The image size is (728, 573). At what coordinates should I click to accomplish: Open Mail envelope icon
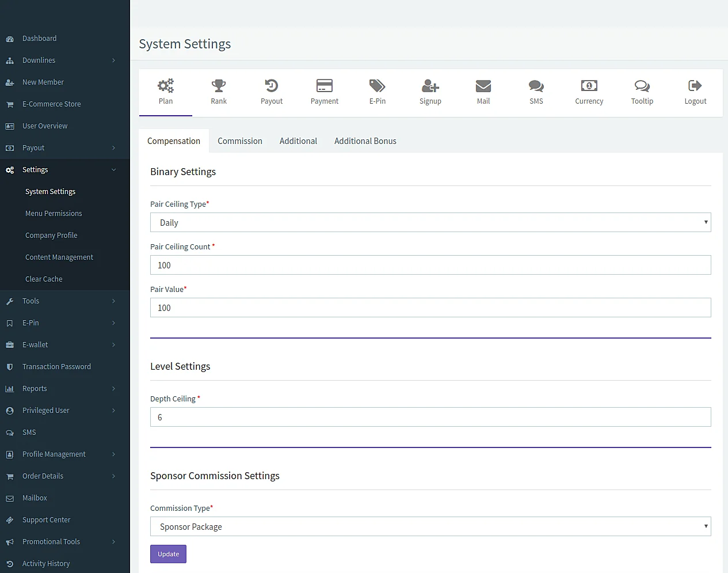pyautogui.click(x=483, y=86)
